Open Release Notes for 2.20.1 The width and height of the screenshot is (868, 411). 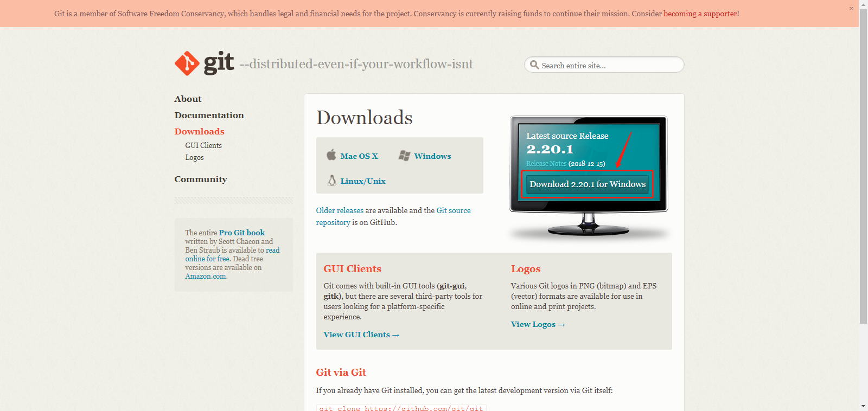pos(546,163)
